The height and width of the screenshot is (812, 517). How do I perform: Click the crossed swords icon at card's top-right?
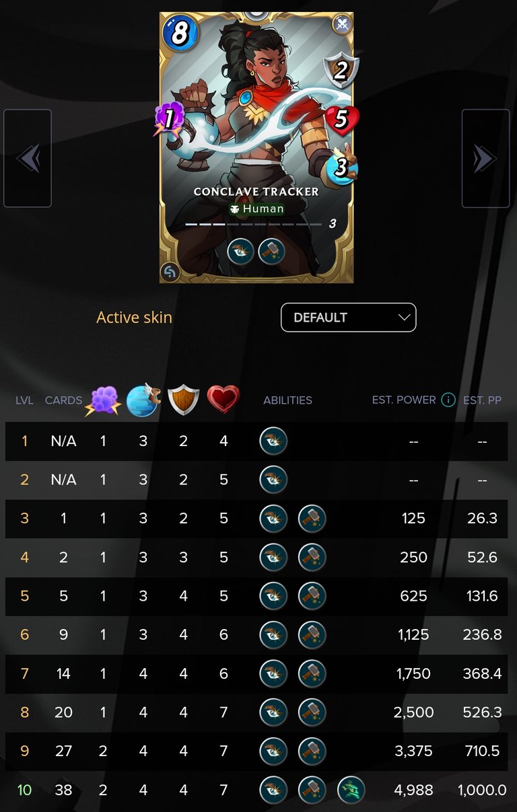click(x=343, y=24)
